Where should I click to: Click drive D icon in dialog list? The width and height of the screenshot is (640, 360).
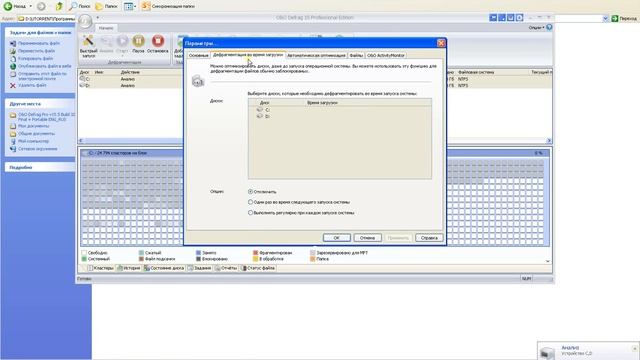[260, 116]
